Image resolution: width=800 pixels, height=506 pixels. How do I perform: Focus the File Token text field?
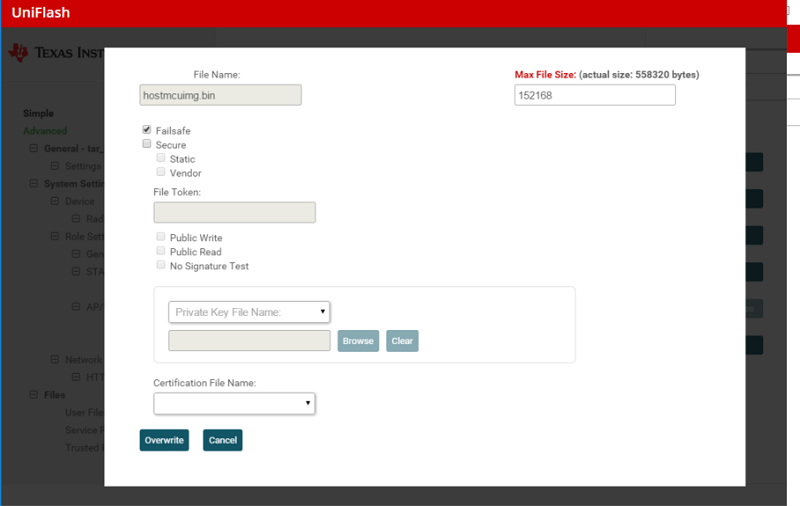[x=234, y=212]
